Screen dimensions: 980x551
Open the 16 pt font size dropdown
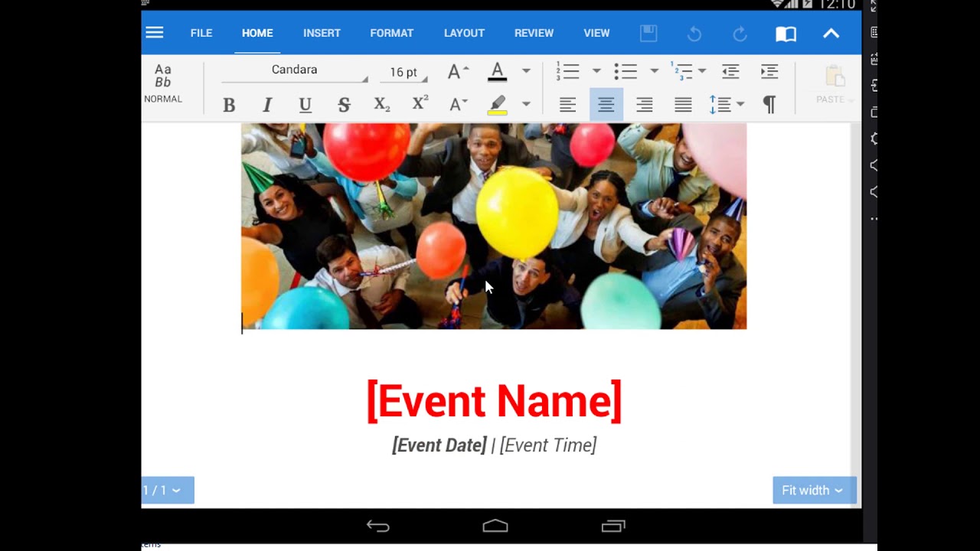click(403, 72)
